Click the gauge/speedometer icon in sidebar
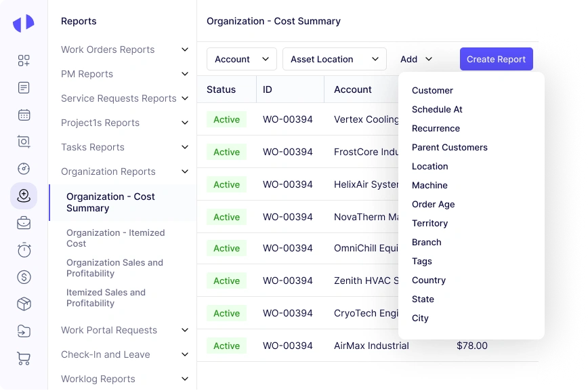This screenshot has height=391, width=588. pyautogui.click(x=24, y=169)
